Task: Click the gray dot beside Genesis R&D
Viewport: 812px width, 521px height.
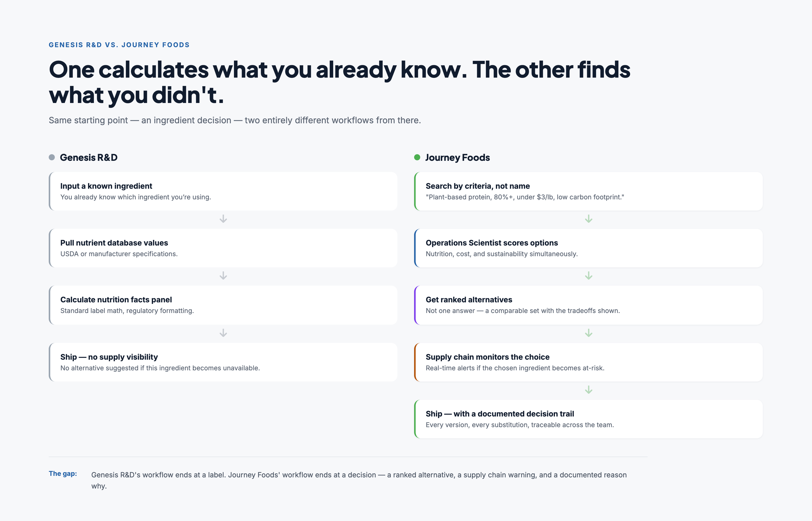Action: pyautogui.click(x=52, y=157)
